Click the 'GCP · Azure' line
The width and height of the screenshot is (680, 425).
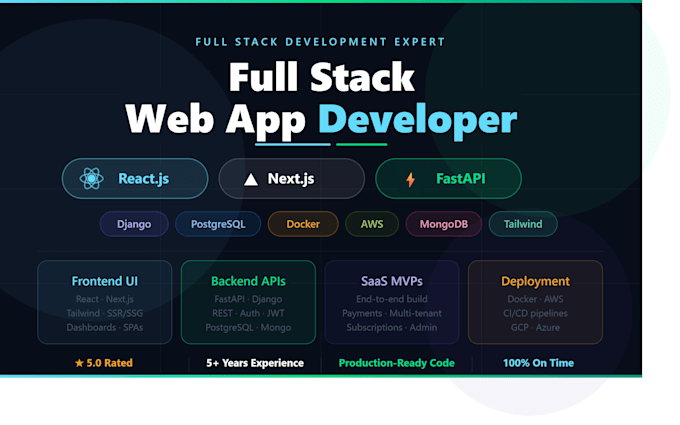(x=536, y=327)
